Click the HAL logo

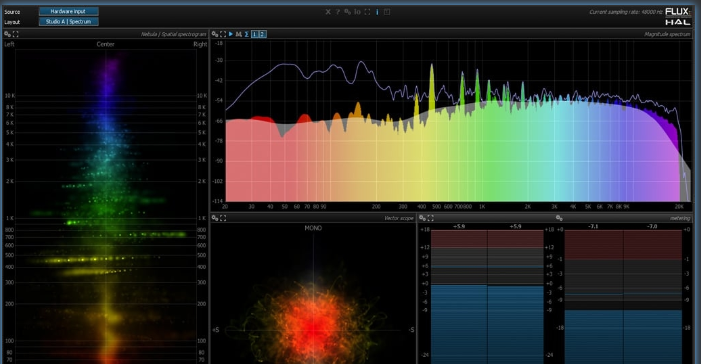click(678, 22)
